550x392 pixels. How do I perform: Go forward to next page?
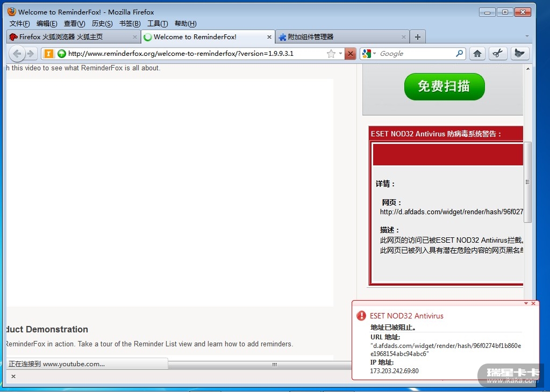tap(31, 54)
